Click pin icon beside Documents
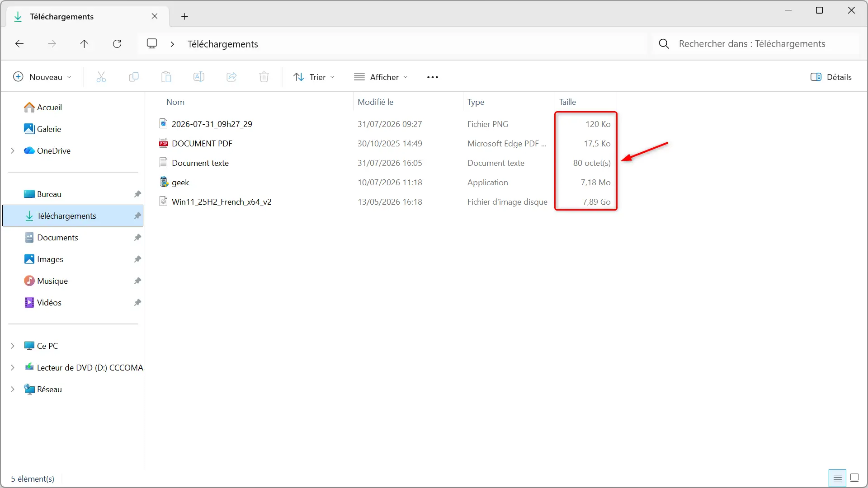The image size is (868, 488). [137, 237]
